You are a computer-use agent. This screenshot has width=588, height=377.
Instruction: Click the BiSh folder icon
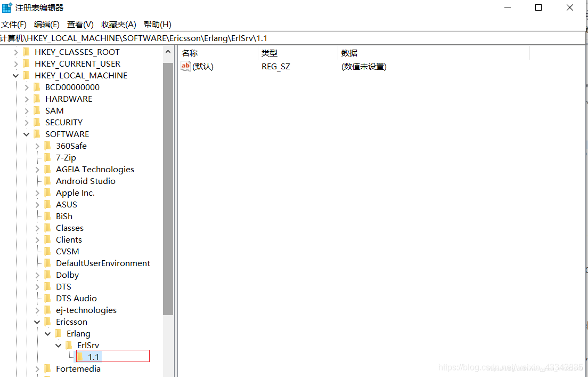click(47, 216)
